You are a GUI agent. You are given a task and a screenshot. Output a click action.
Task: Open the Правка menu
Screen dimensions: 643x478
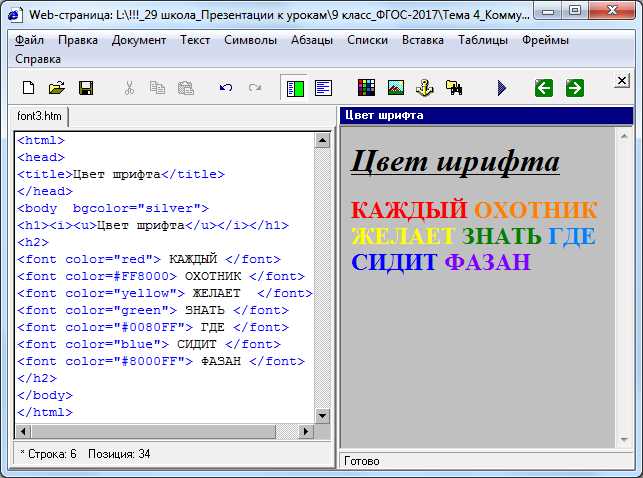click(78, 40)
